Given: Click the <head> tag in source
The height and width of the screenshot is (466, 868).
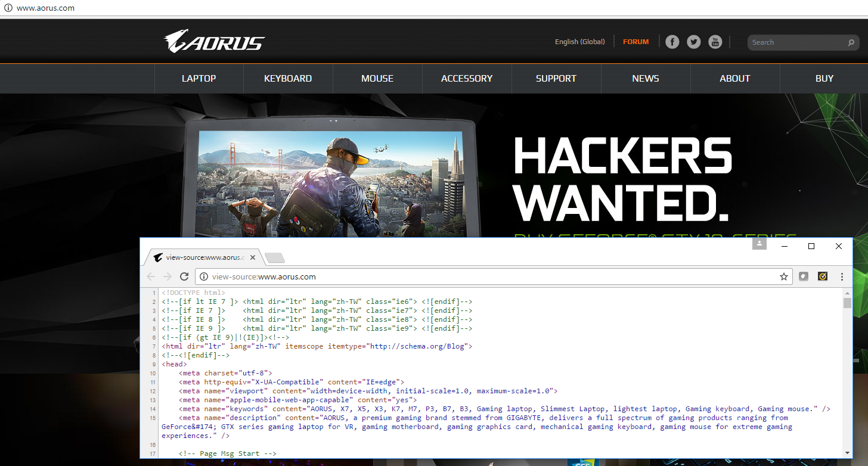Looking at the screenshot, I should tap(174, 364).
